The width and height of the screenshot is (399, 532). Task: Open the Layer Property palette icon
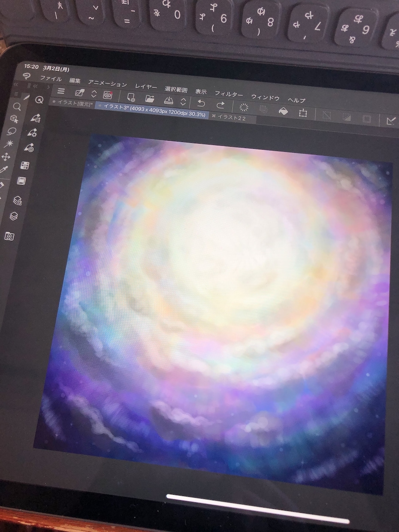(18, 200)
